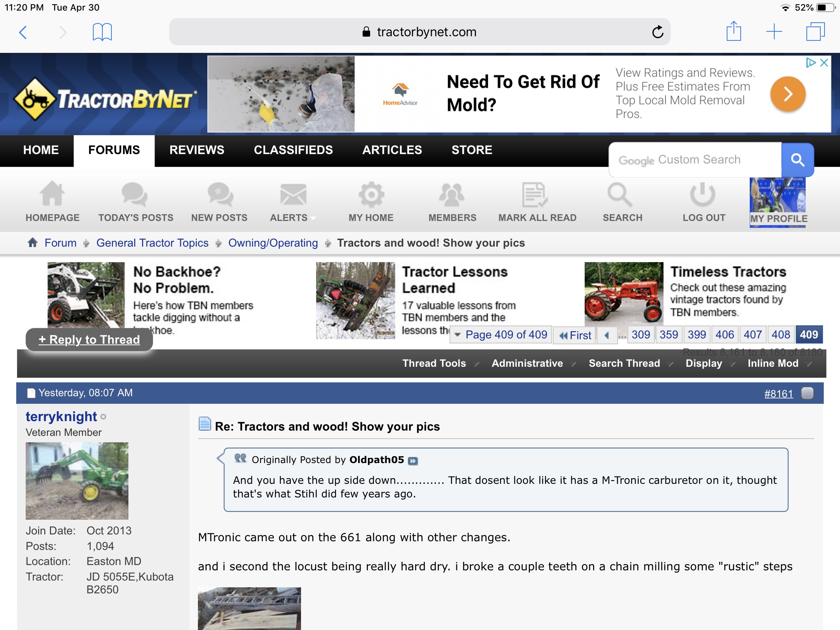Tap the tractorbynet.com address bar
This screenshot has width=840, height=630.
419,32
